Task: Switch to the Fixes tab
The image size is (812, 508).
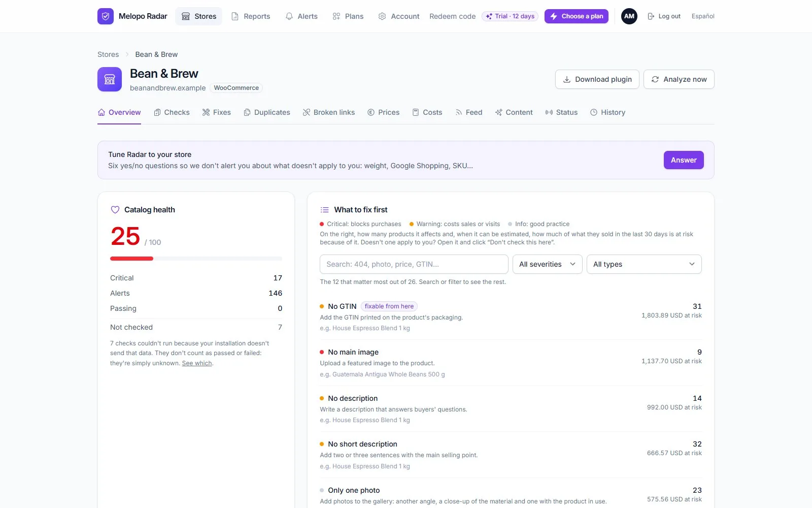Action: [216, 112]
